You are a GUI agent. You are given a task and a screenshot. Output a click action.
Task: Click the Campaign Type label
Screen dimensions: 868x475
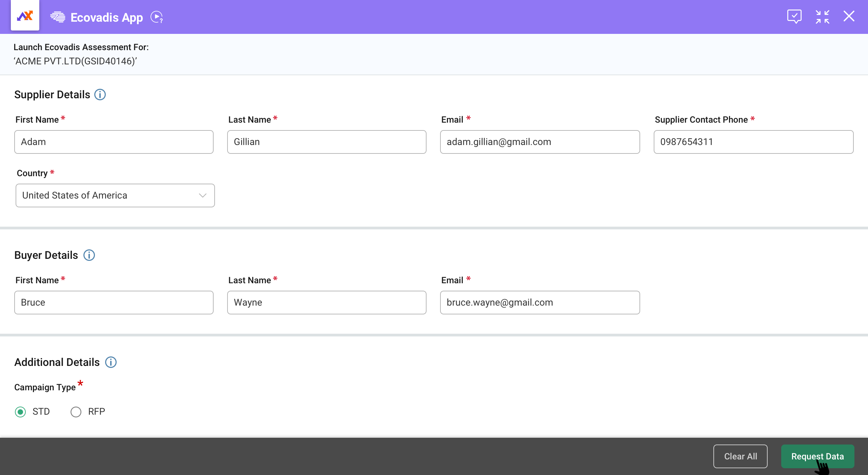pyautogui.click(x=45, y=387)
